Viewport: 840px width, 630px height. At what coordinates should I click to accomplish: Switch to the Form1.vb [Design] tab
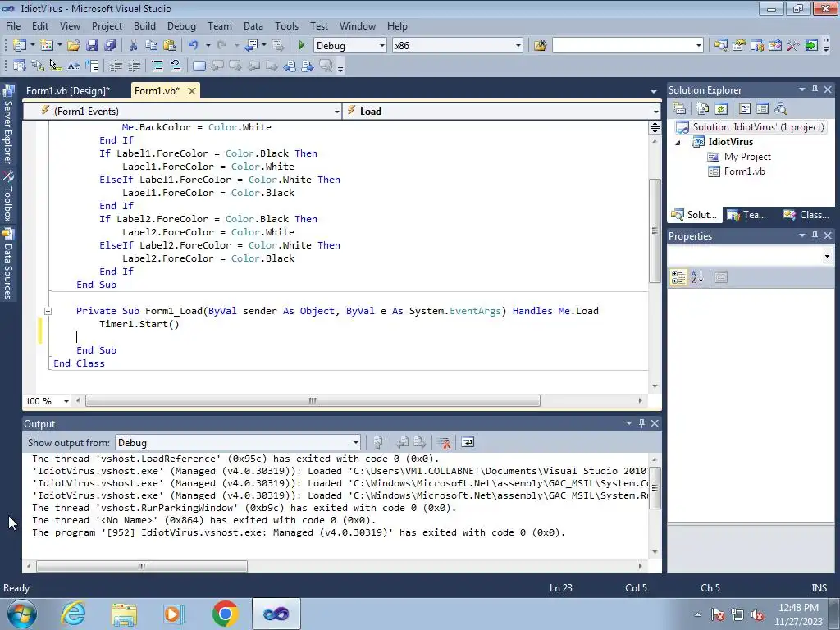68,90
